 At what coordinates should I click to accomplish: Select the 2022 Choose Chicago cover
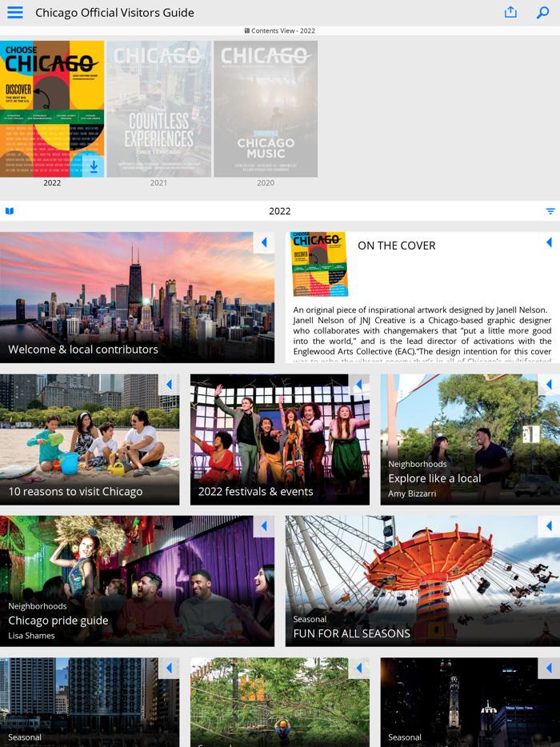[x=52, y=109]
